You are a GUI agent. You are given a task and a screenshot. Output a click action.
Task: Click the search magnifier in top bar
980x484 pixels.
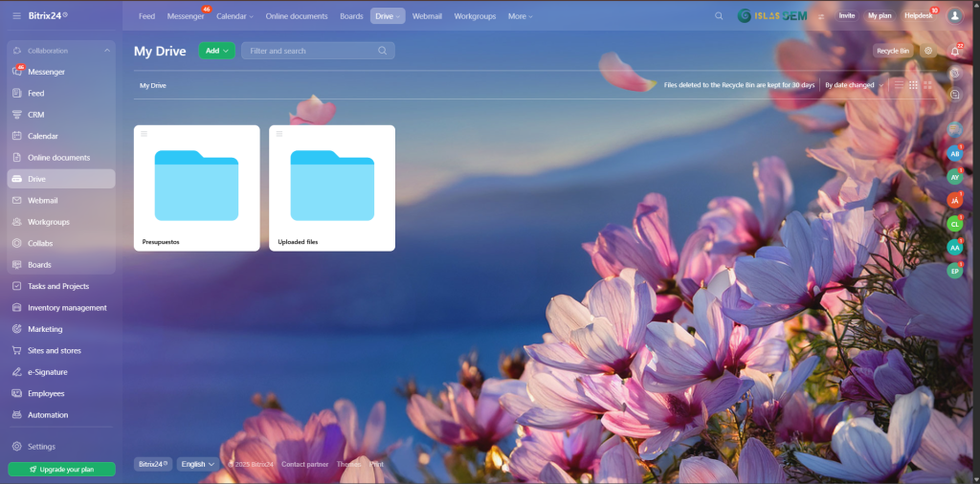[x=720, y=16]
